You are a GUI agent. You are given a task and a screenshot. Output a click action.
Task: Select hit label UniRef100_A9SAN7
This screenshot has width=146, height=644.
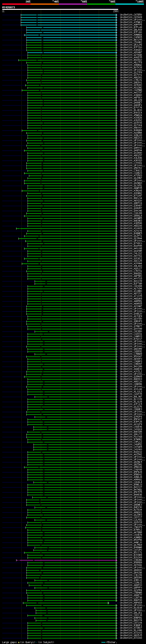tap(131, 52)
